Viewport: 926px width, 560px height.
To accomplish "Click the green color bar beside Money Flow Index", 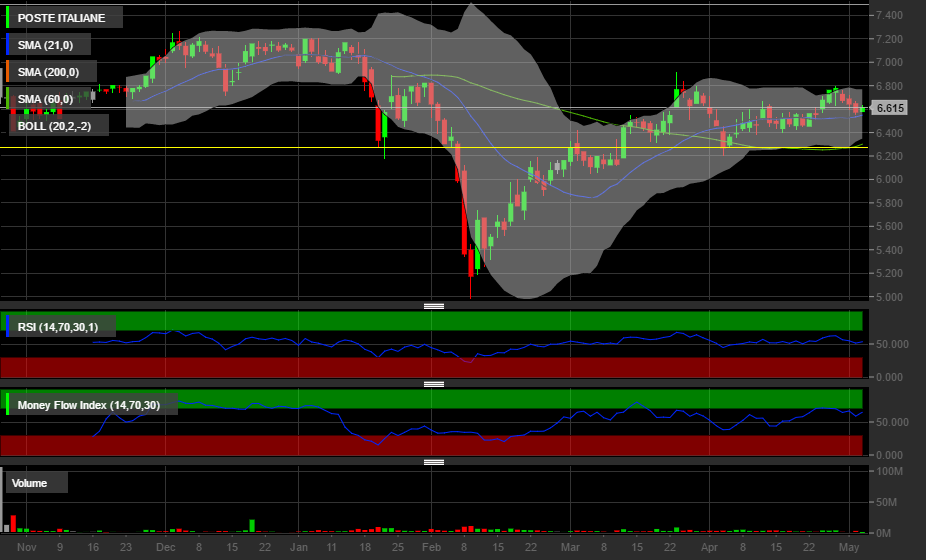I will click(x=7, y=405).
